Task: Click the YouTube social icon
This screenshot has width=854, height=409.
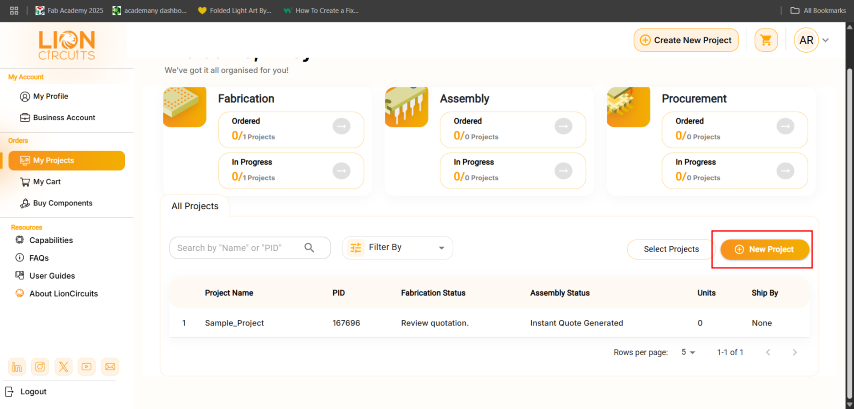Action: [87, 367]
